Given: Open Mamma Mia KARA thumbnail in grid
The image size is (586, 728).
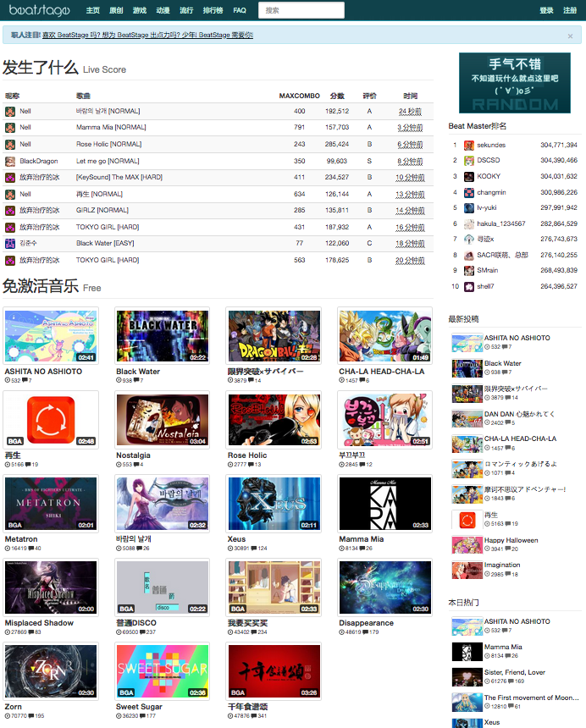Looking at the screenshot, I should tap(385, 504).
